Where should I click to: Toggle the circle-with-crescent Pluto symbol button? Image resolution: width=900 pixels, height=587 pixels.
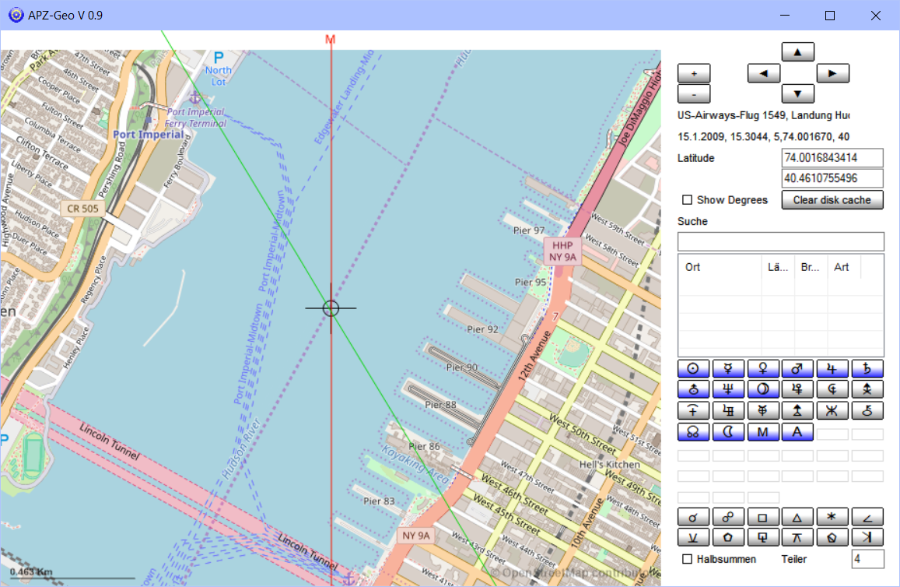pos(763,390)
